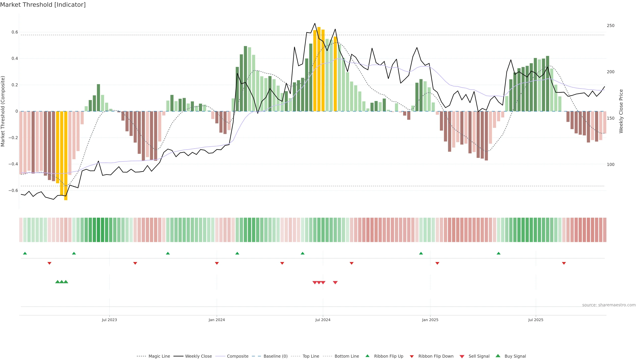Click the red Sell Signal legend triangle
Image resolution: width=644 pixels, height=362 pixels.
pos(462,356)
